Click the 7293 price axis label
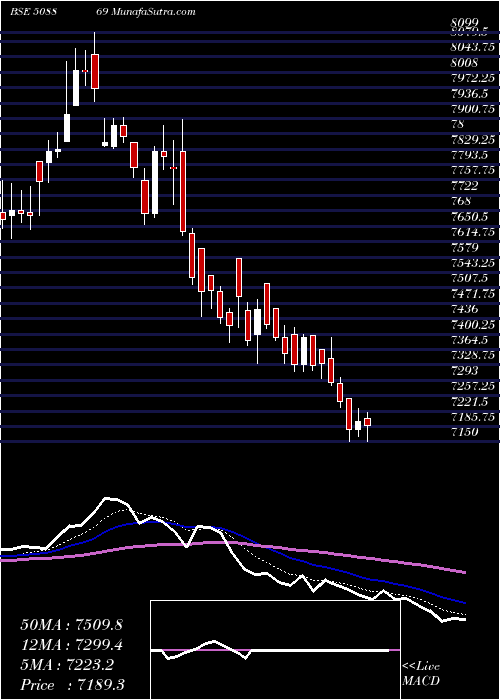 [464, 370]
